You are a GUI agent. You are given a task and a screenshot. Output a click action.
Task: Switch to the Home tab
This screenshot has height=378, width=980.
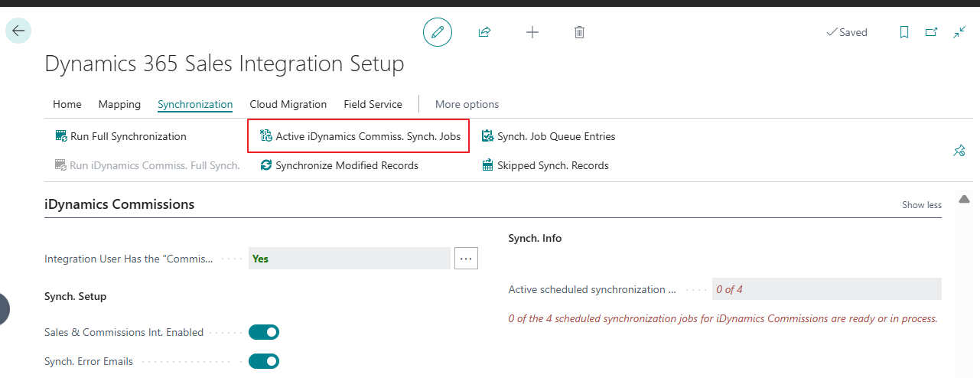pyautogui.click(x=67, y=104)
